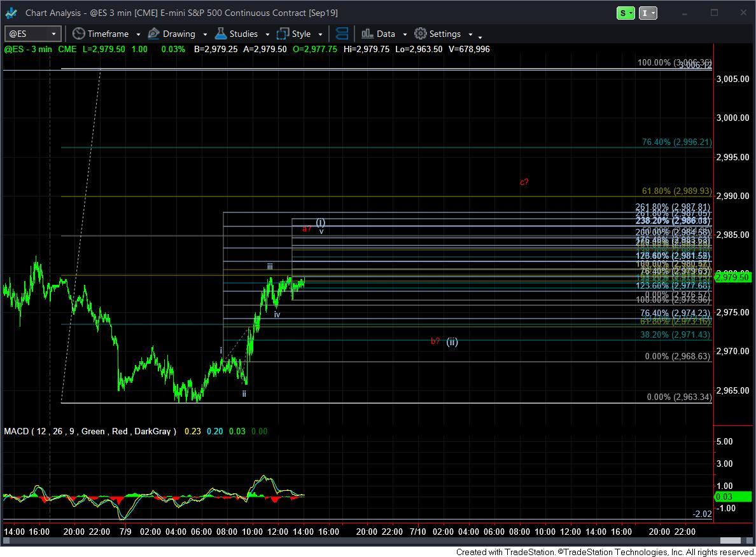The width and height of the screenshot is (756, 557).
Task: Open the Settings gear icon
Action: click(421, 34)
